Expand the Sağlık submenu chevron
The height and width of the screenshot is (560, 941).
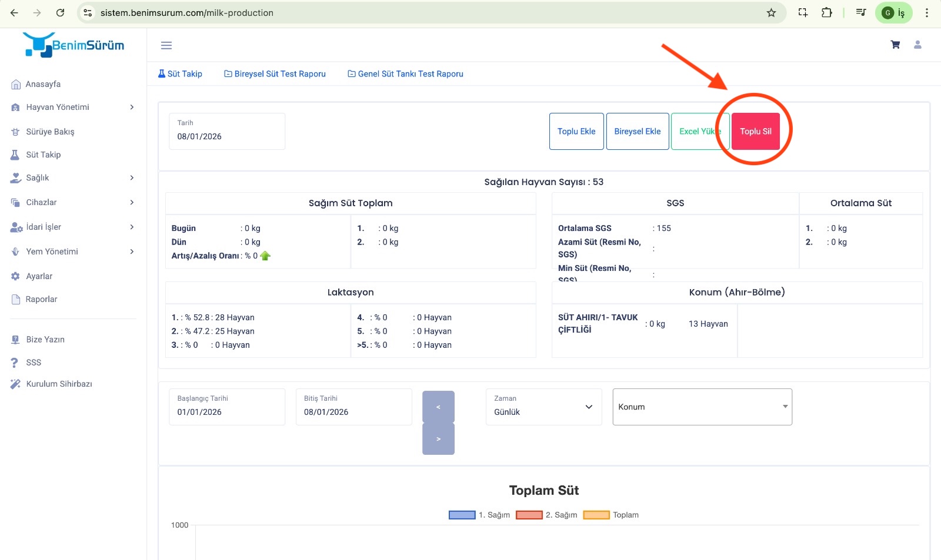coord(132,177)
